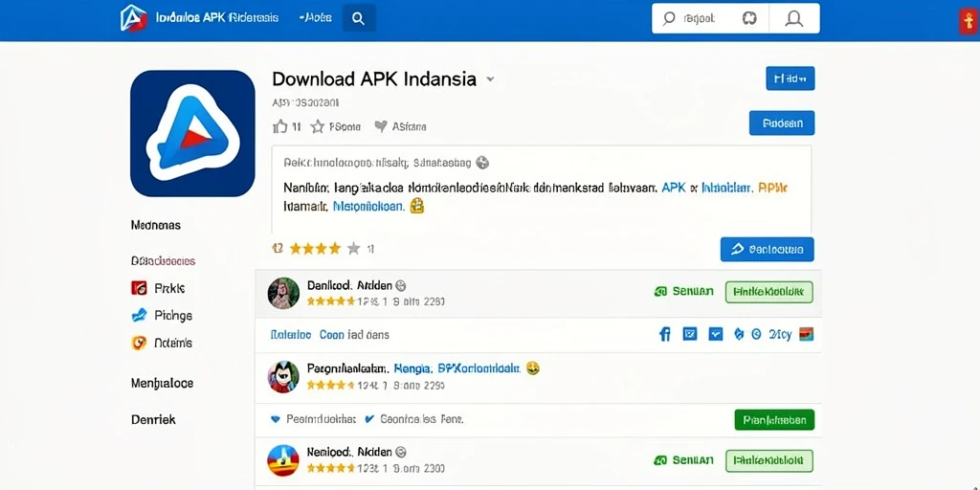Open the orange RPMc link in the description

[772, 187]
